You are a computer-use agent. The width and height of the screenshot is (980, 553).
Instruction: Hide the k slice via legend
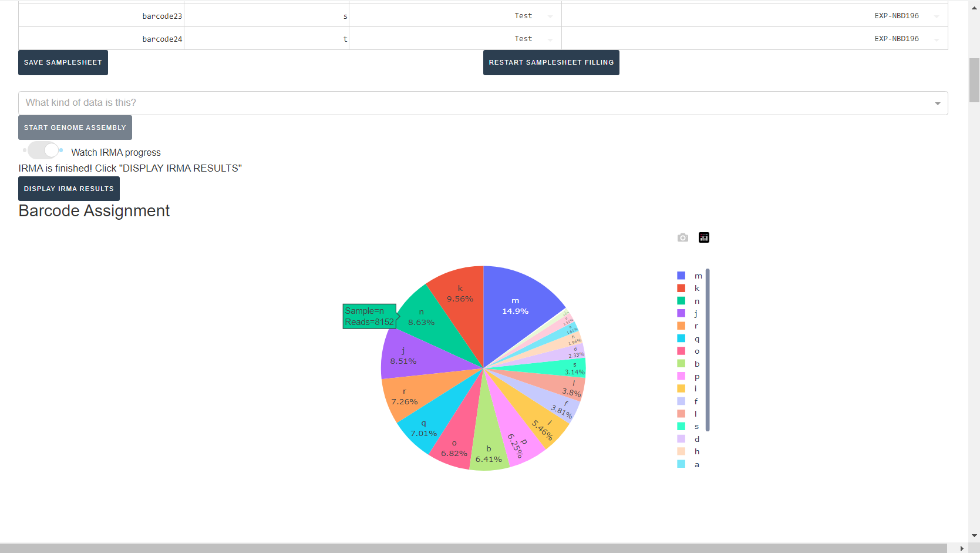[697, 288]
